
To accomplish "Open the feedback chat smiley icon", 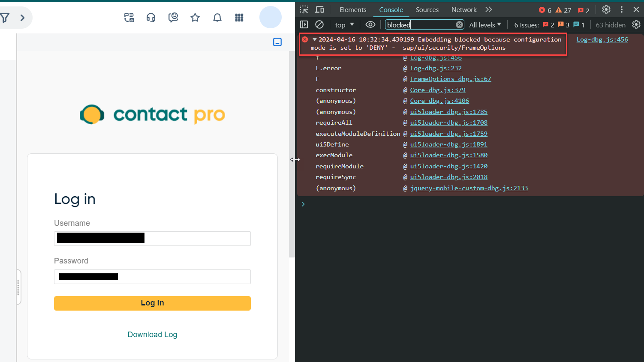I will click(x=173, y=18).
